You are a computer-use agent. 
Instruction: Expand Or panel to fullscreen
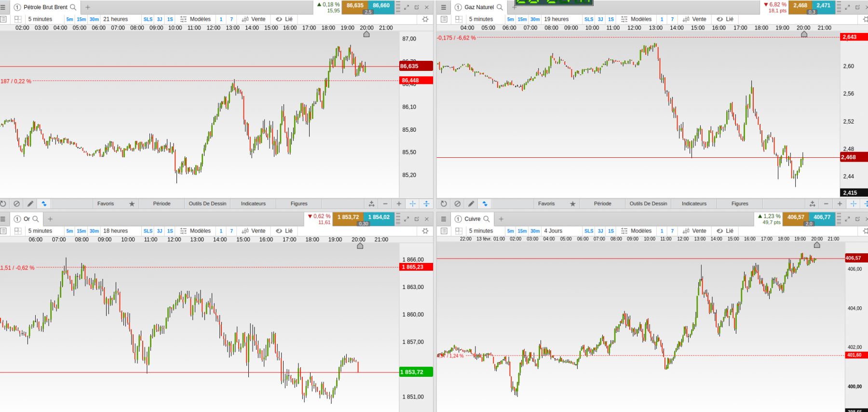pyautogui.click(x=407, y=219)
